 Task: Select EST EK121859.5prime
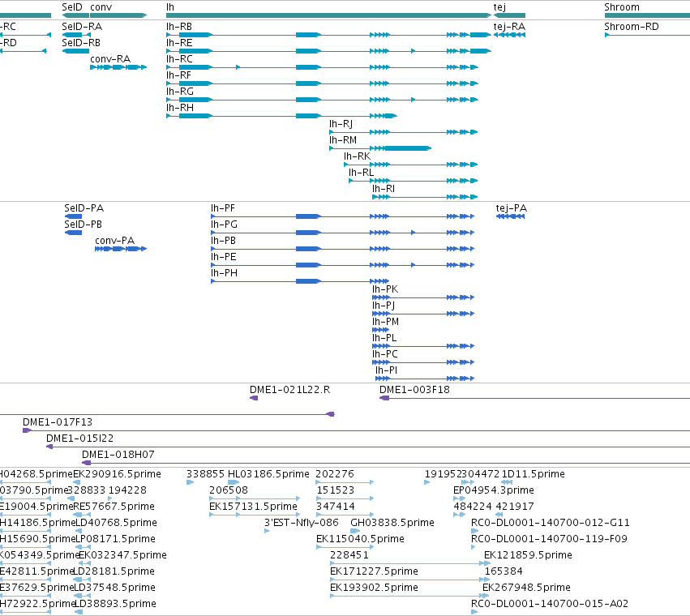[x=487, y=563]
